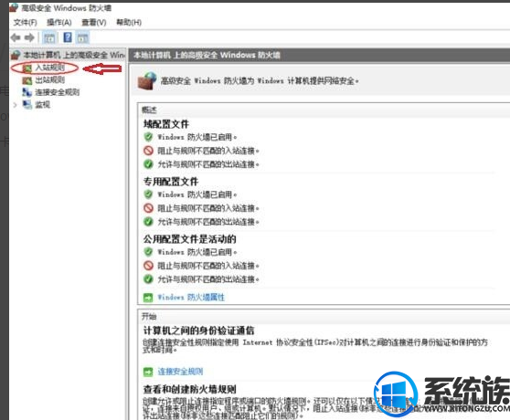This screenshot has width=510, height=420.
Task: Click the 概述 section header
Action: (149, 110)
